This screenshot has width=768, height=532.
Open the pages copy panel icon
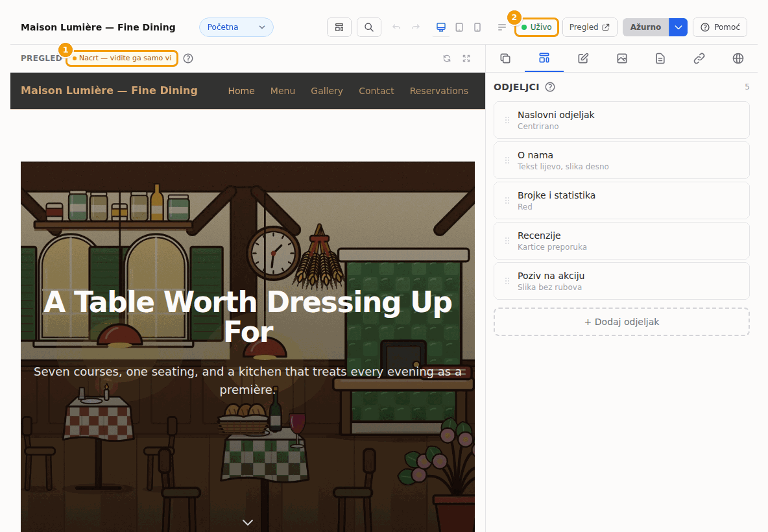[x=505, y=58]
